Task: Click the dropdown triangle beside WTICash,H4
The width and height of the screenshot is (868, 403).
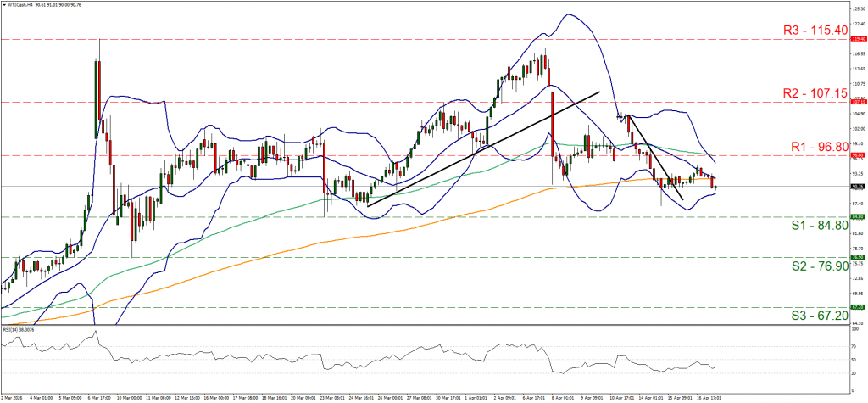Action: 3,3
